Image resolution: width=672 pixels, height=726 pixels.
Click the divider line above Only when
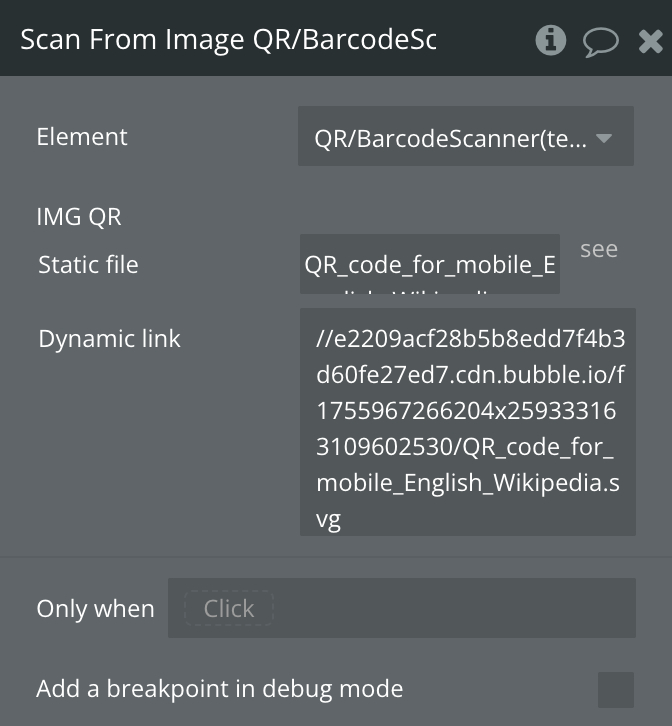pyautogui.click(x=336, y=557)
